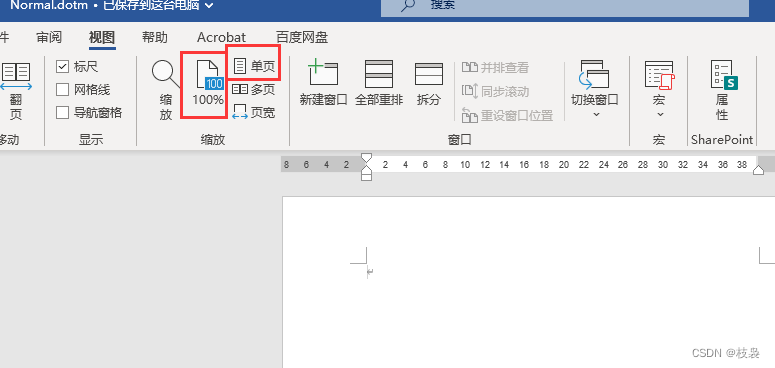Open the Acrobat tab

[221, 38]
